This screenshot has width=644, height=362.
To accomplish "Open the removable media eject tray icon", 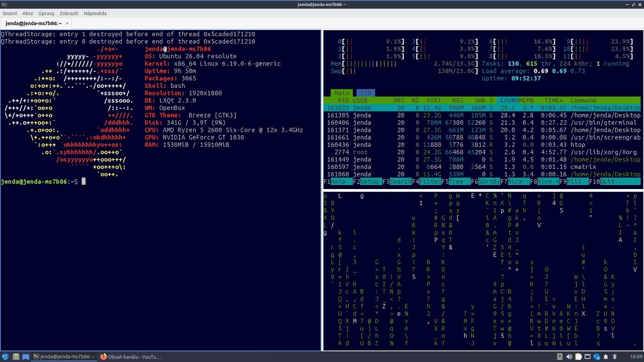I will (x=560, y=357).
